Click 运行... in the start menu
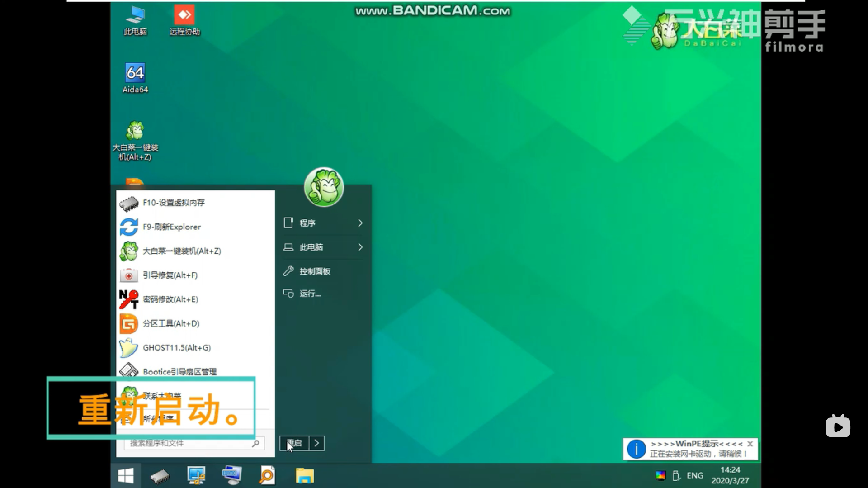868x488 pixels. coord(310,294)
